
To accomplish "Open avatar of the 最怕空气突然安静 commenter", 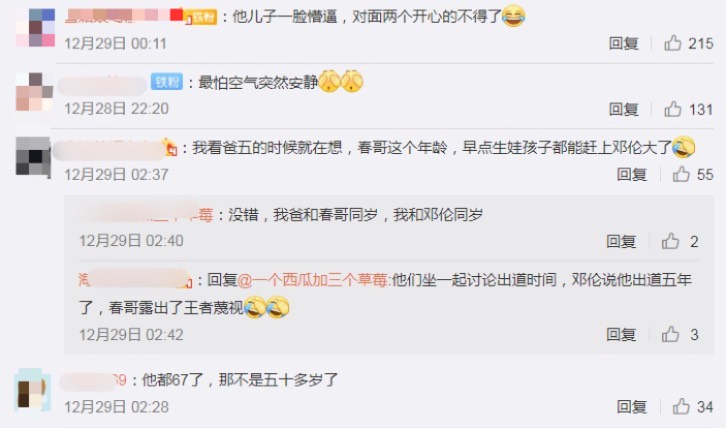I will pyautogui.click(x=34, y=92).
